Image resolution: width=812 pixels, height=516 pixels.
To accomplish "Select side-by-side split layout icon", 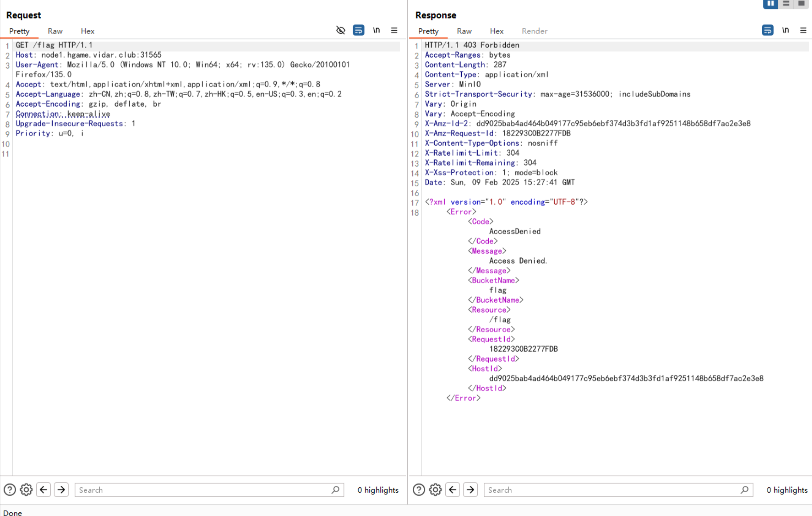I will click(x=770, y=4).
